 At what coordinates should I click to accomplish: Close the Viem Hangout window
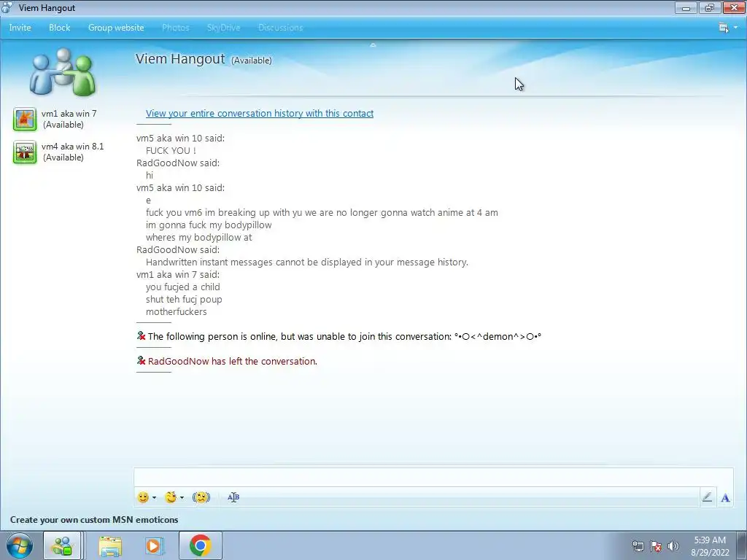coord(734,7)
